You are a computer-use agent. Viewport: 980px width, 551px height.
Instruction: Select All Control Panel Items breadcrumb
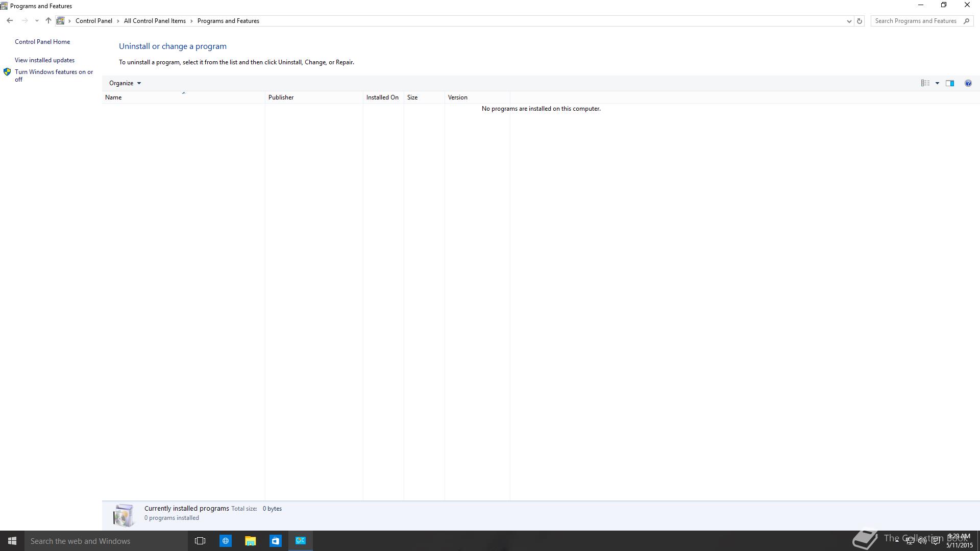click(x=155, y=21)
